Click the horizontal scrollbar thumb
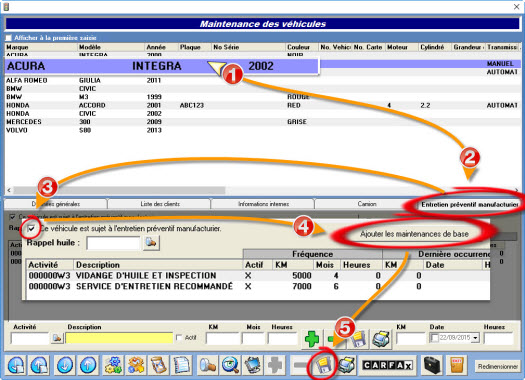Viewport: 525px width, 380px height. [119, 190]
